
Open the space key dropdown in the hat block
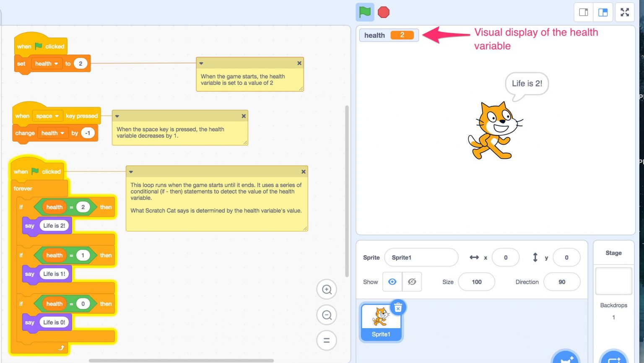[x=47, y=116]
